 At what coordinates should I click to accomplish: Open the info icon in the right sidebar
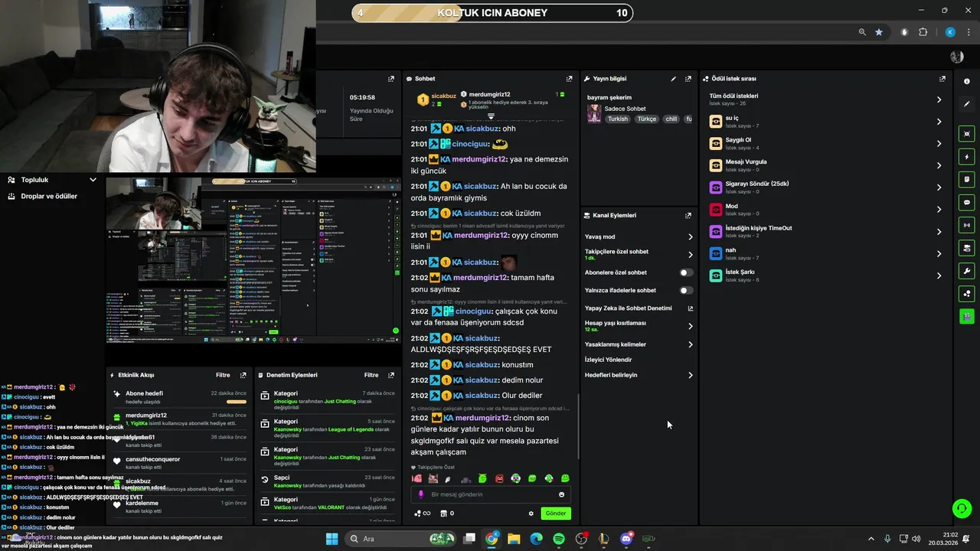click(x=967, y=81)
